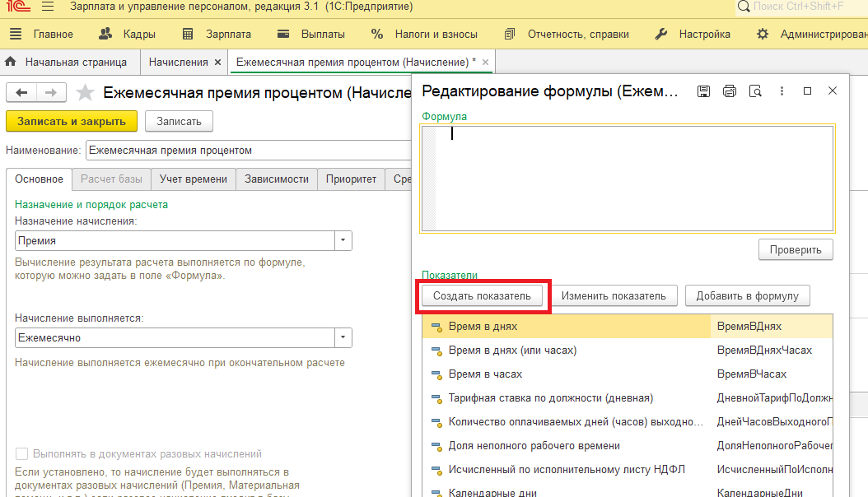Open the Главное section
This screenshot has width=868, height=497.
(54, 35)
